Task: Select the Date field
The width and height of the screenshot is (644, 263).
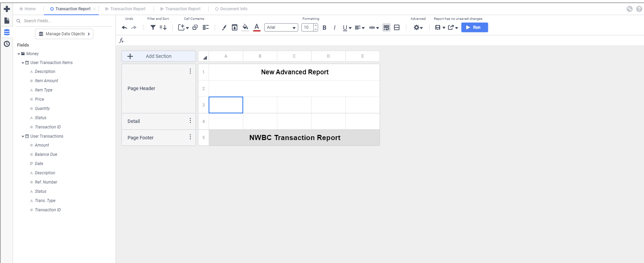Action: [39, 164]
